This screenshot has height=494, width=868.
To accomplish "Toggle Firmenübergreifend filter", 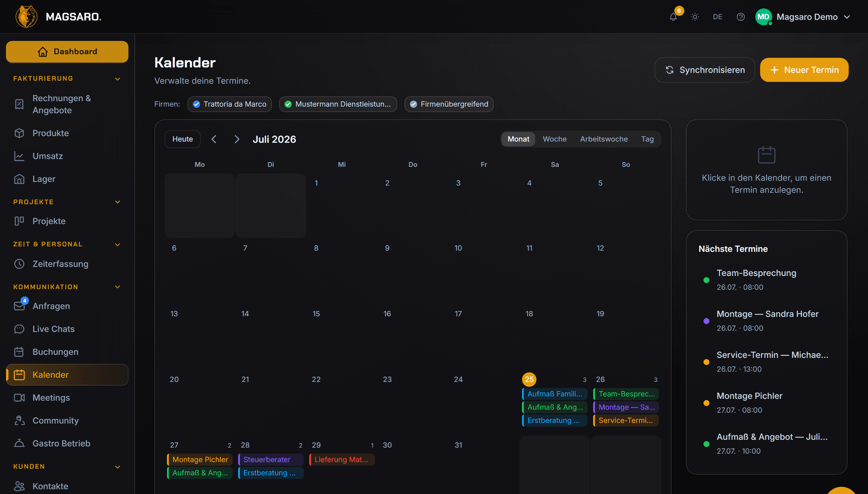I will pos(449,104).
